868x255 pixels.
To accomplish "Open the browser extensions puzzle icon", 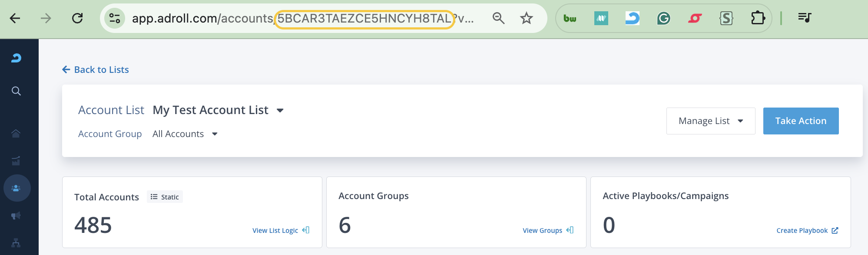I will pyautogui.click(x=758, y=18).
